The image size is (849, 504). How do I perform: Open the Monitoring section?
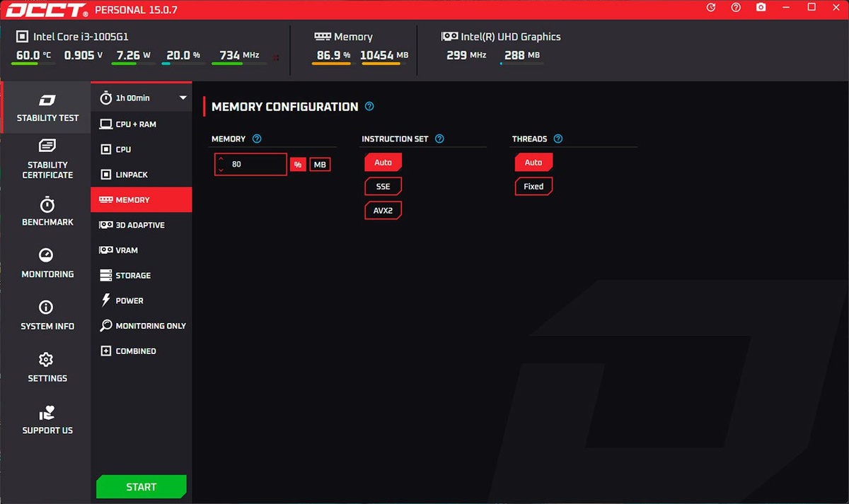[x=47, y=264]
